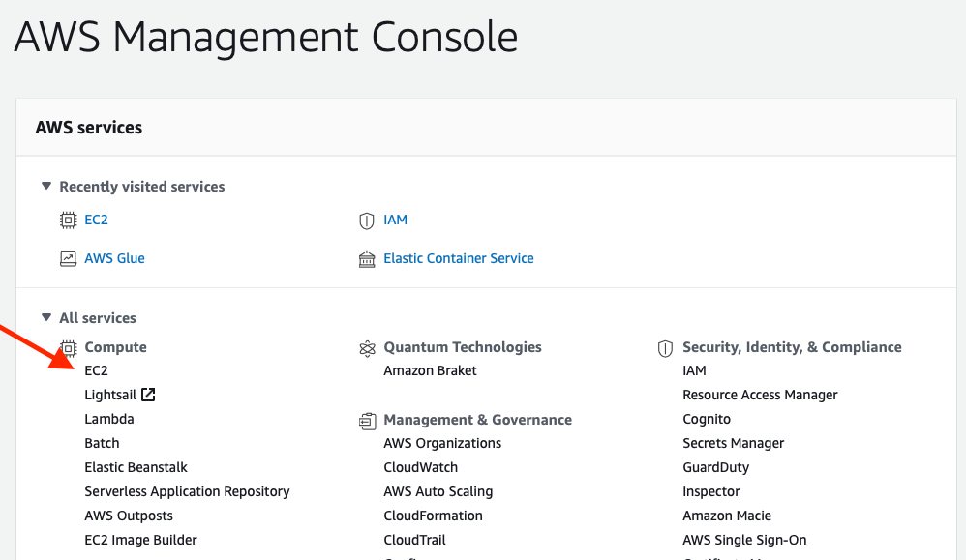Open Resource Access Manager
This screenshot has height=560, width=966.
[x=760, y=395]
